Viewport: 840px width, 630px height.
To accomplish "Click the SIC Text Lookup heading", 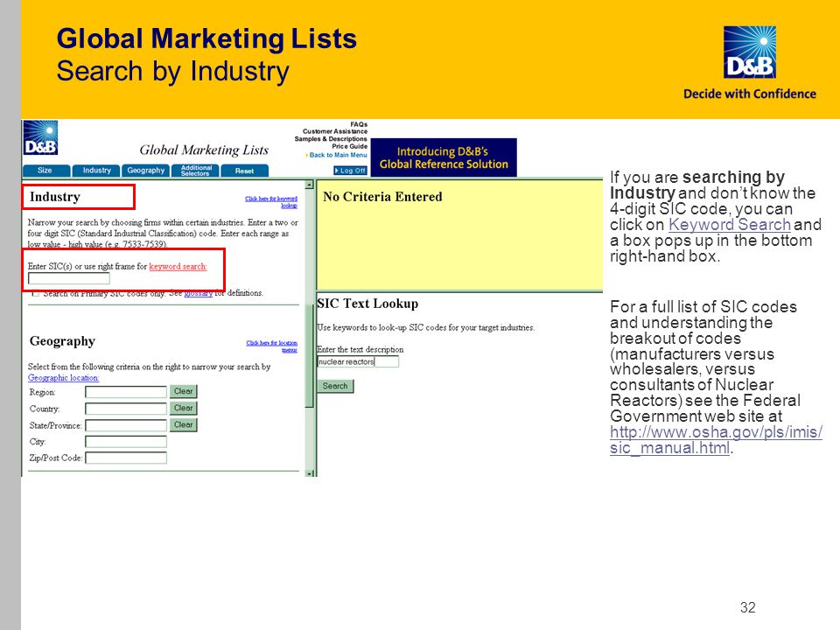I will click(x=367, y=304).
